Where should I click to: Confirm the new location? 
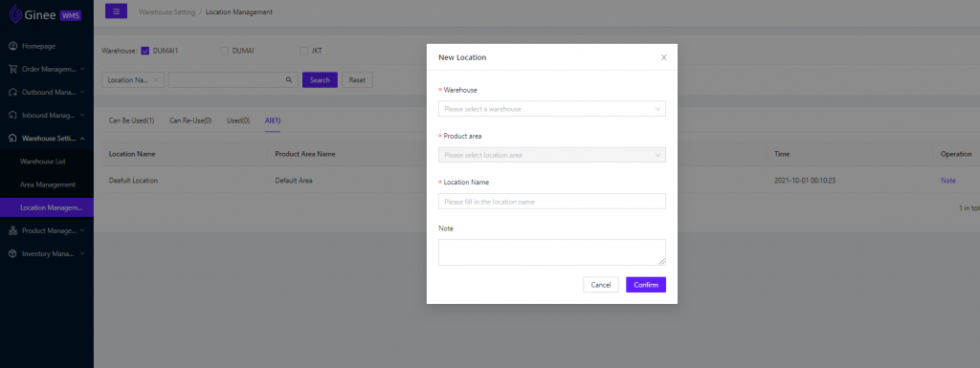(646, 285)
